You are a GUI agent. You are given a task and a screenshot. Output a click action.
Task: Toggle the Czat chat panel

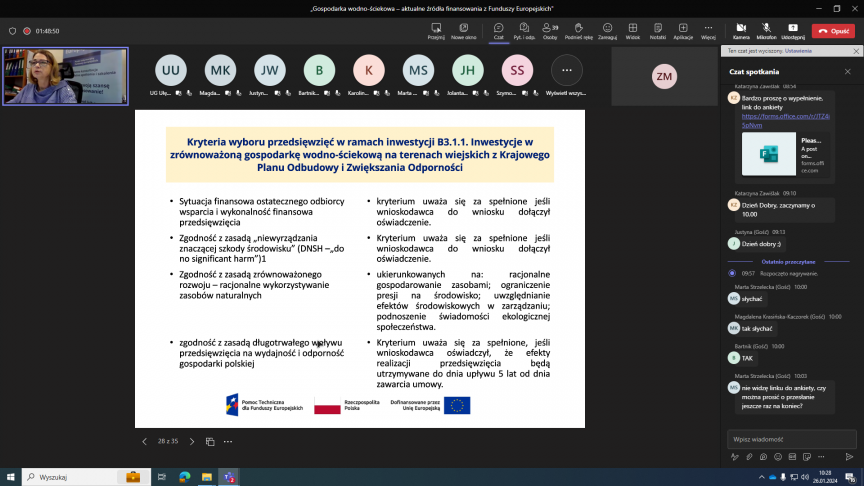498,31
